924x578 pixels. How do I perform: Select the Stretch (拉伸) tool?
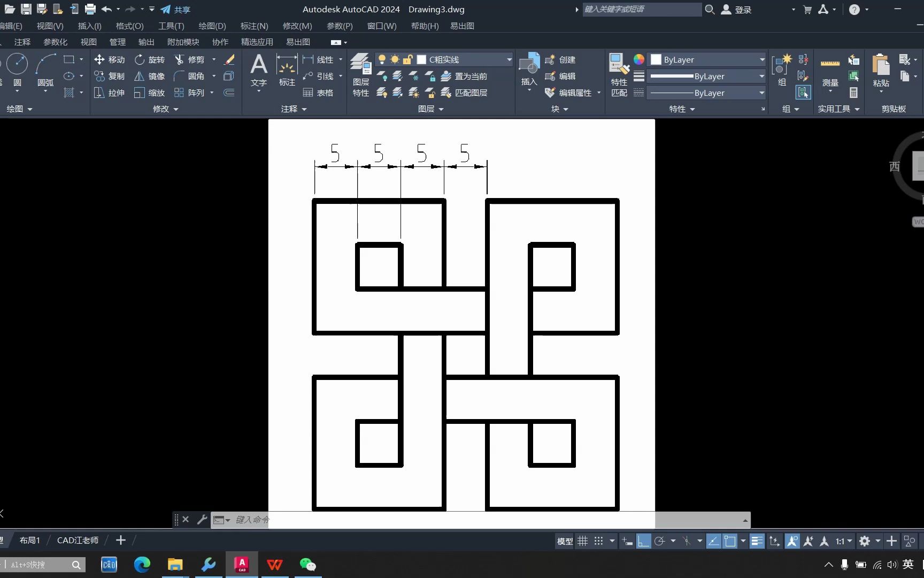point(109,93)
